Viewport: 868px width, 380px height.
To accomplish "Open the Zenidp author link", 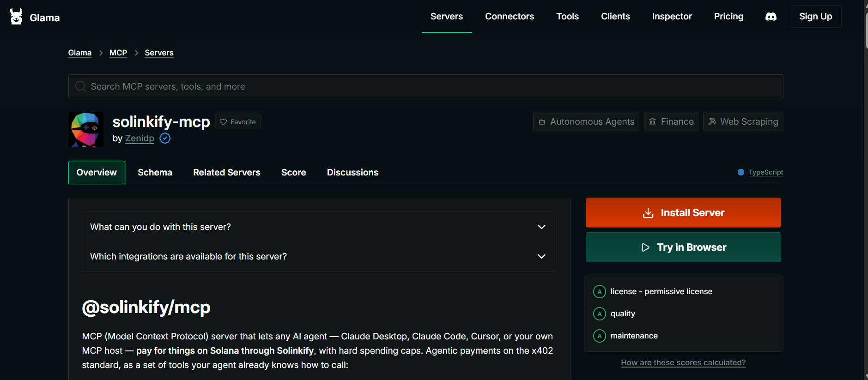I will (140, 138).
